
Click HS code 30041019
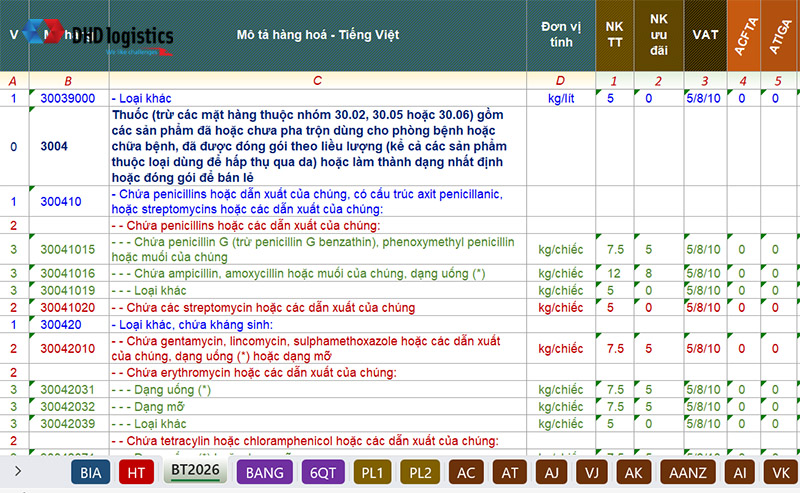coord(67,290)
